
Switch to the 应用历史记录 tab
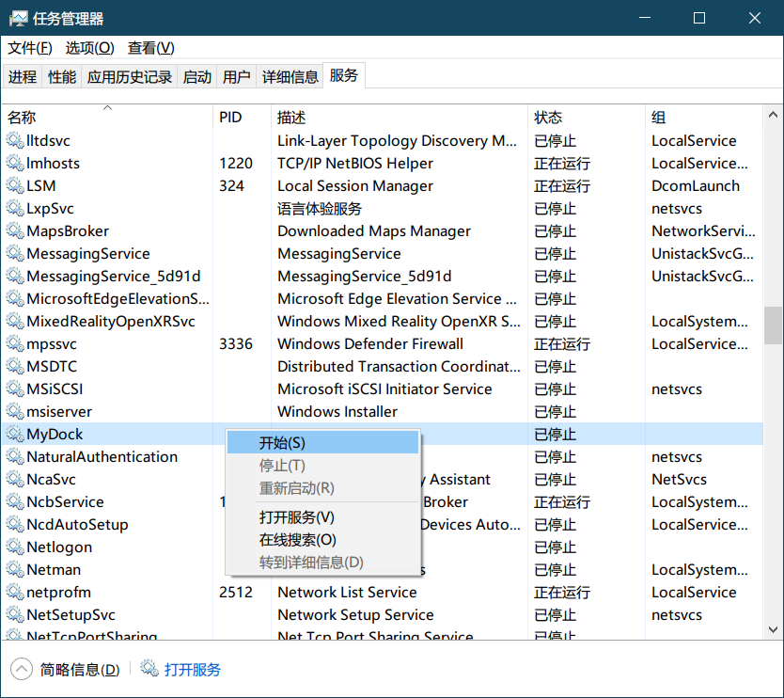130,76
